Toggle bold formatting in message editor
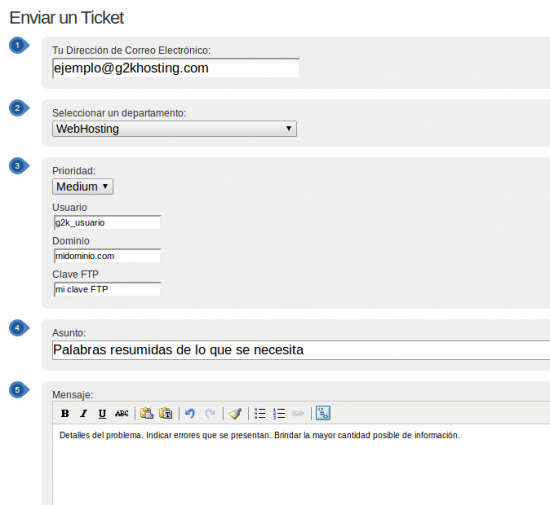 pyautogui.click(x=65, y=413)
